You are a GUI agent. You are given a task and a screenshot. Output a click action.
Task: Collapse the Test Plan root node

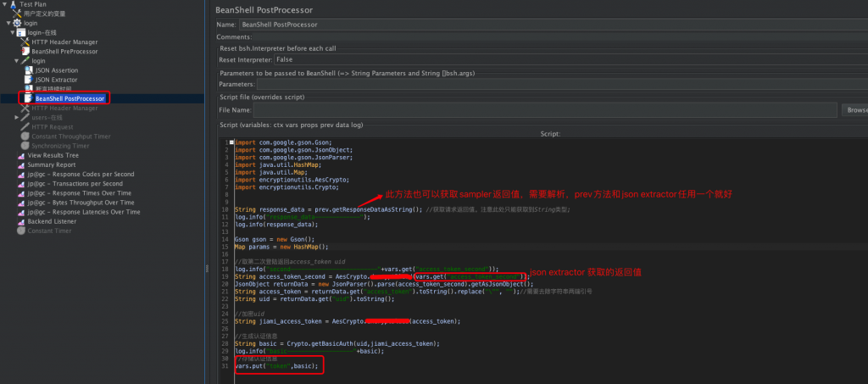pyautogui.click(x=4, y=4)
